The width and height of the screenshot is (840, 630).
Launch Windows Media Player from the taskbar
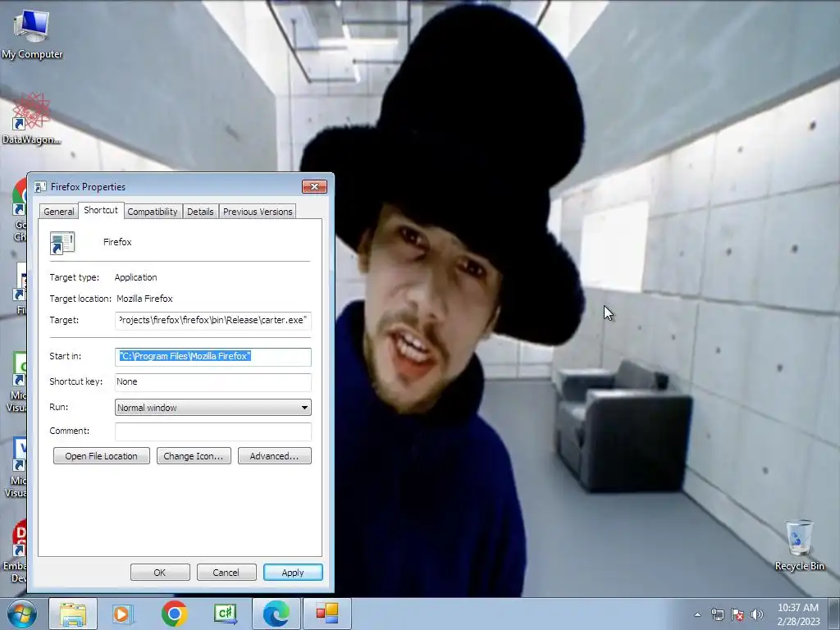pyautogui.click(x=123, y=614)
